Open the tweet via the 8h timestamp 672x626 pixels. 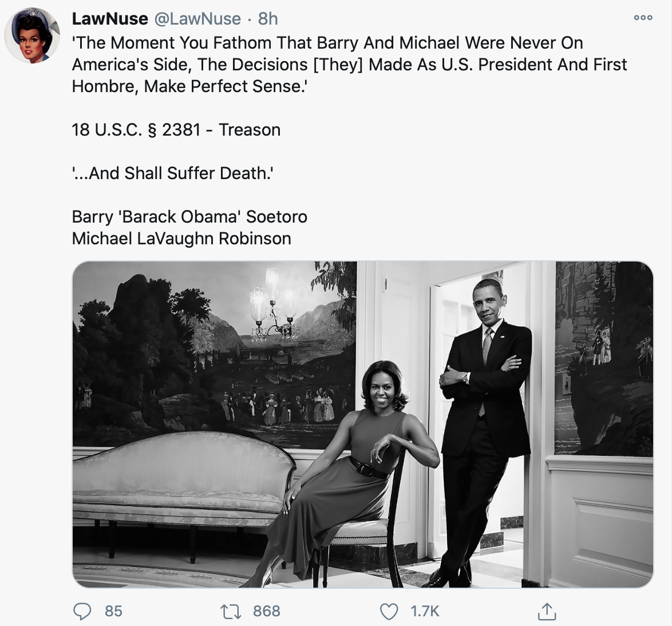coord(268,19)
